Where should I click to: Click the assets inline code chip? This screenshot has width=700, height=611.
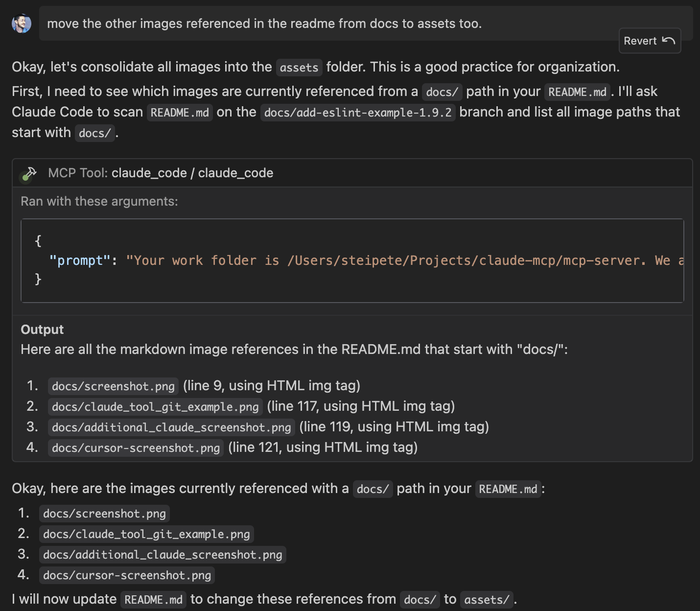pos(299,68)
